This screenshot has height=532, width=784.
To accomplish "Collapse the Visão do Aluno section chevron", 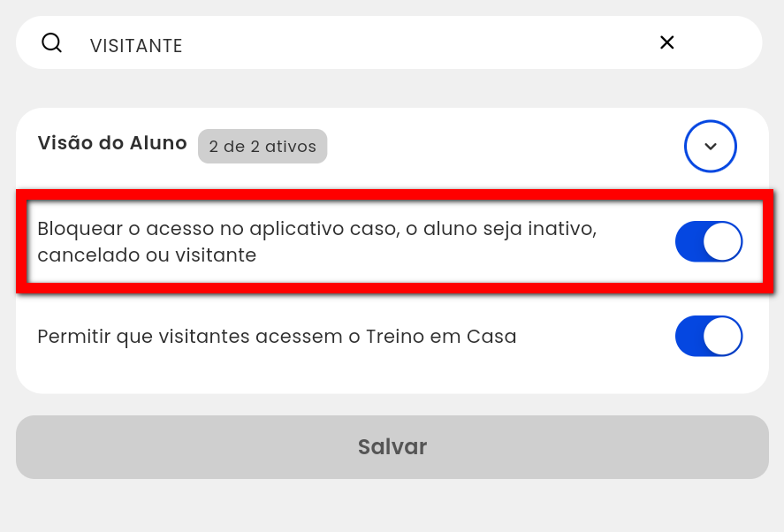I will coord(710,146).
